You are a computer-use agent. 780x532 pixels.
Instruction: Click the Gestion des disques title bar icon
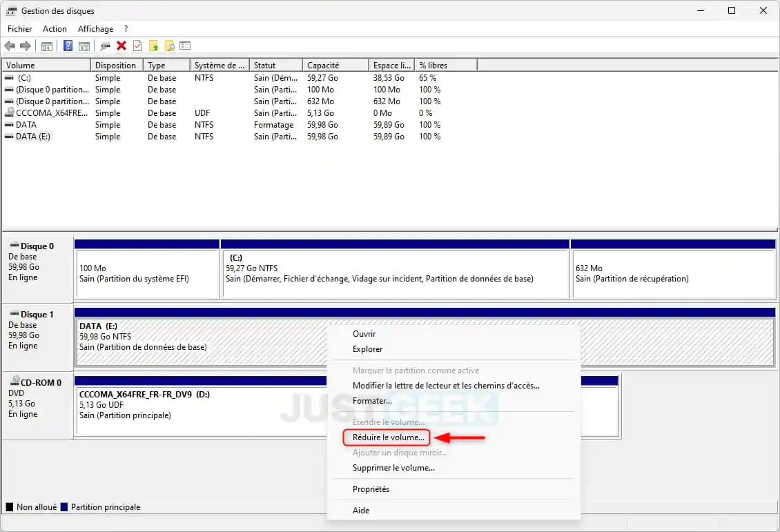[x=11, y=10]
